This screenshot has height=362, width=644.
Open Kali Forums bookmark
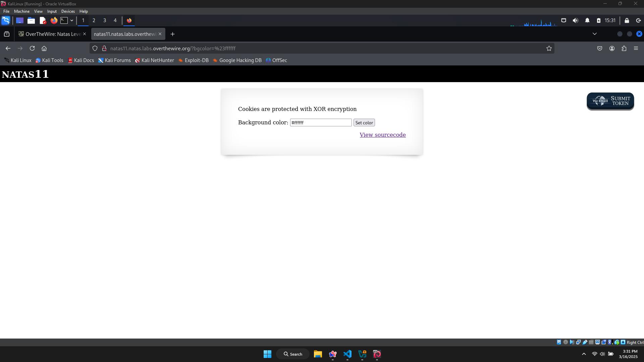pyautogui.click(x=114, y=60)
